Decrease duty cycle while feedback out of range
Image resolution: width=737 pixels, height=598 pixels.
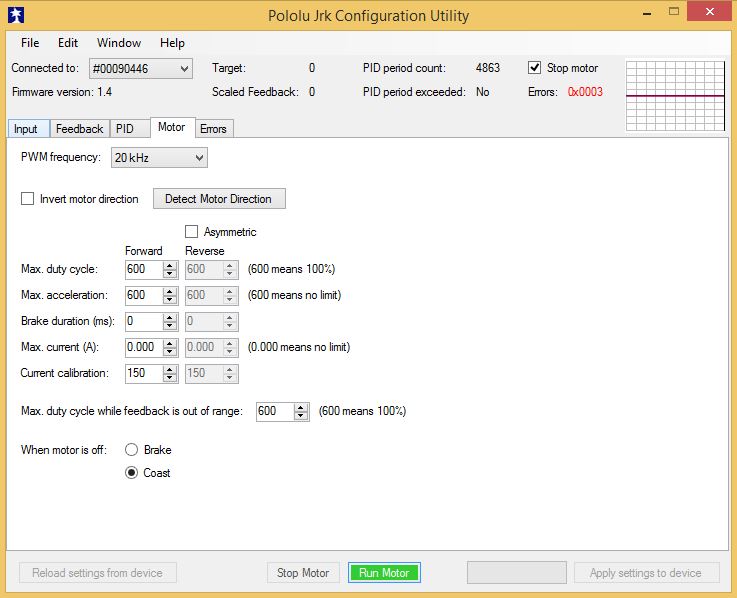coord(301,415)
